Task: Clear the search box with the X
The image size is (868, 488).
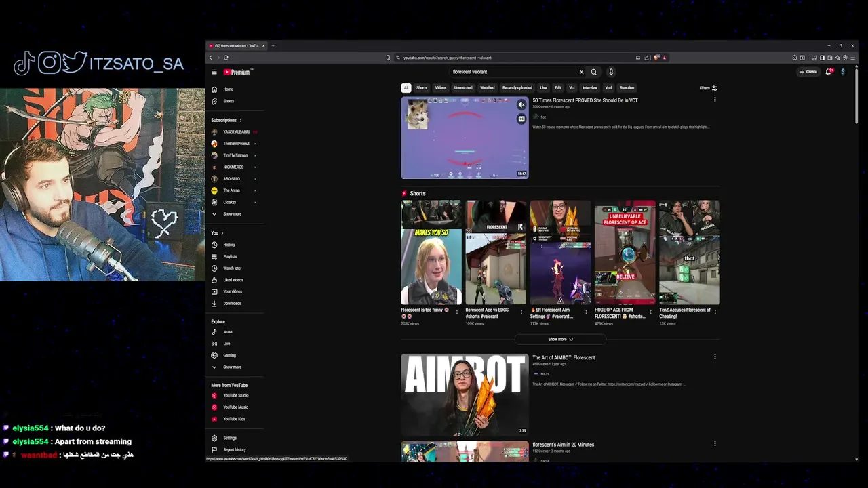Action: [x=581, y=72]
